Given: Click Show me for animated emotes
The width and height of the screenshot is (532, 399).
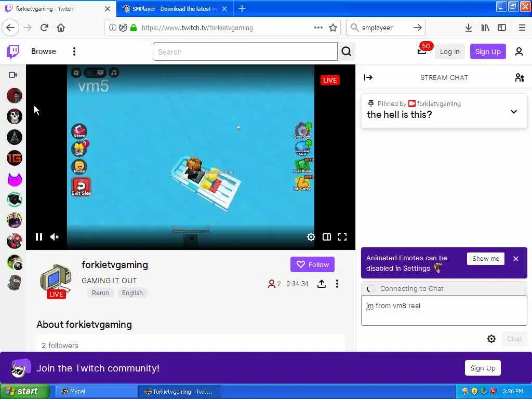Looking at the screenshot, I should [x=486, y=259].
